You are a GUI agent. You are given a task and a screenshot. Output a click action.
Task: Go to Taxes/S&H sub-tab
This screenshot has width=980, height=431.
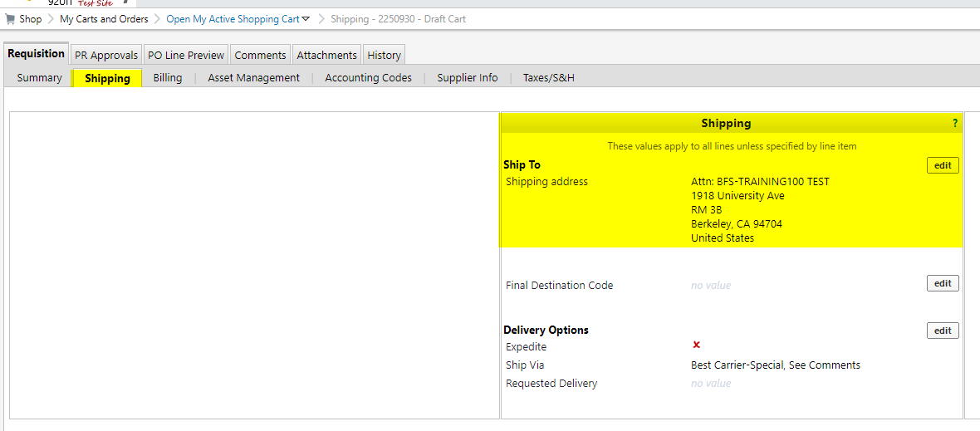[549, 78]
